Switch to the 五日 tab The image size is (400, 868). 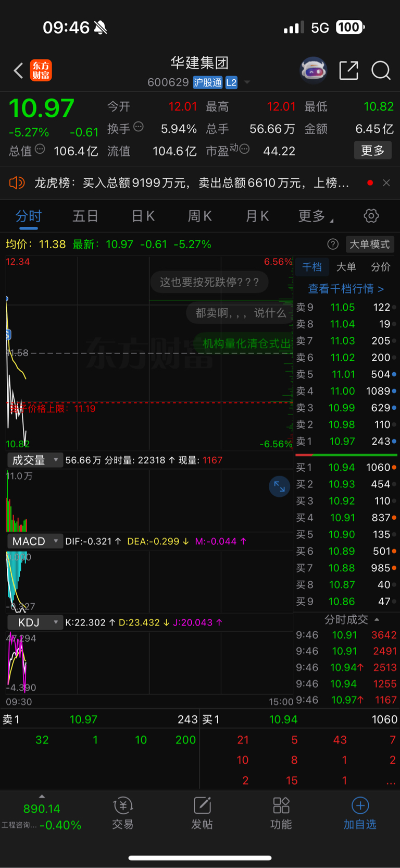point(85,216)
